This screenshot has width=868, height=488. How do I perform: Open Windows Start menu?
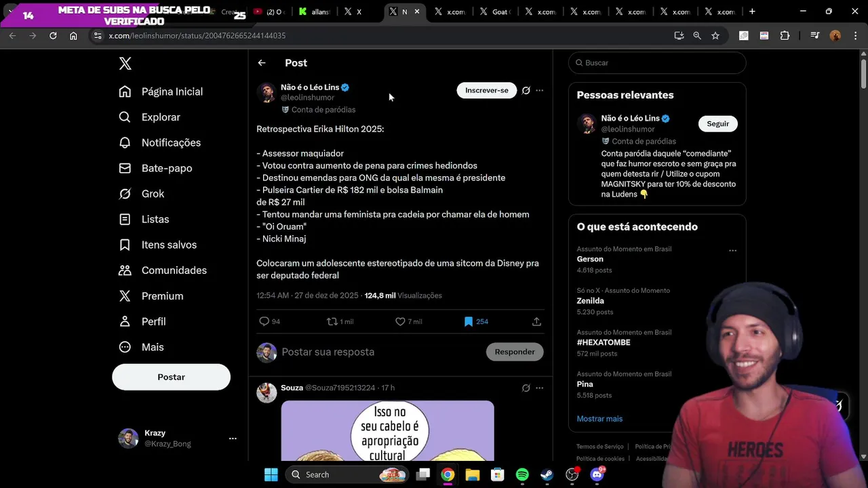point(271,474)
